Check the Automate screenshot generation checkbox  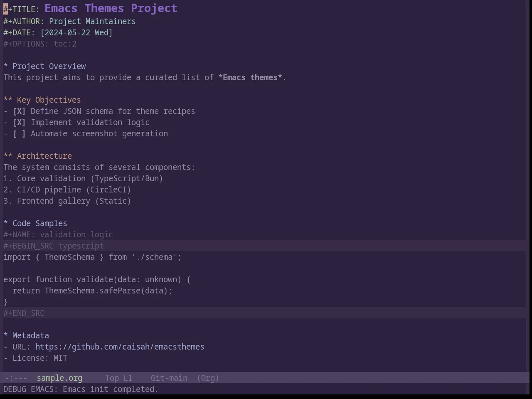click(19, 134)
